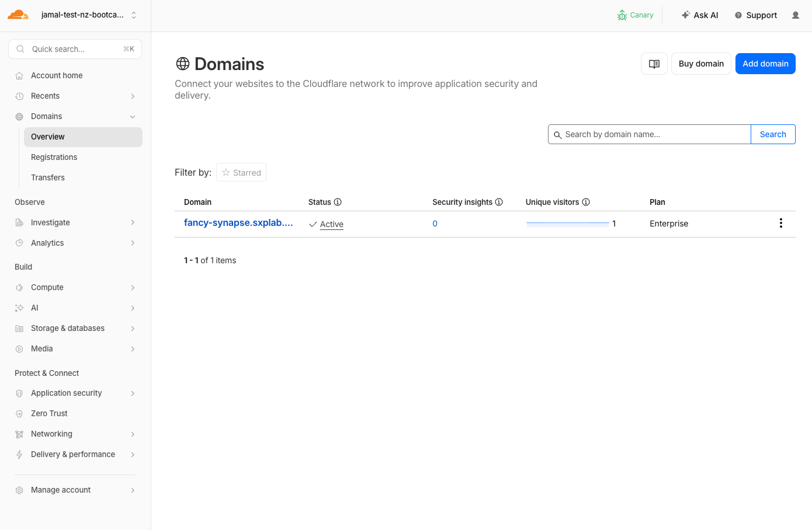Click the Analytics chart icon
Screen dimensions: 812x530
pyautogui.click(x=19, y=243)
